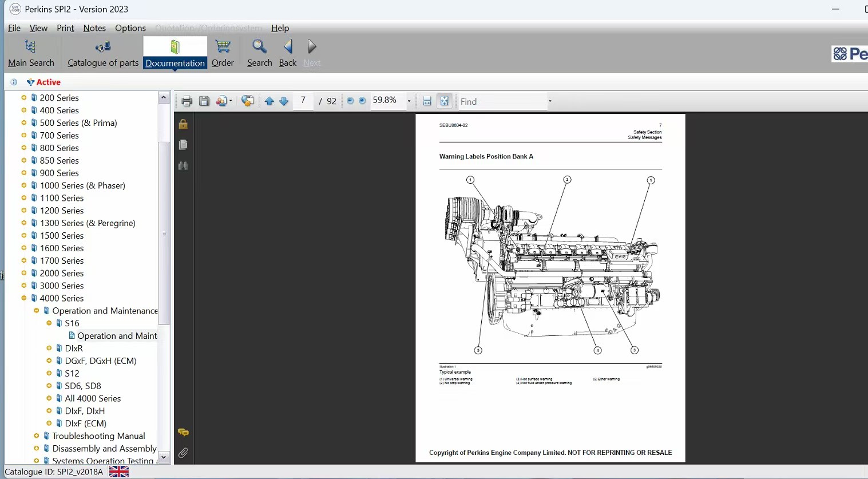Open the zoom level dropdown

(x=408, y=101)
